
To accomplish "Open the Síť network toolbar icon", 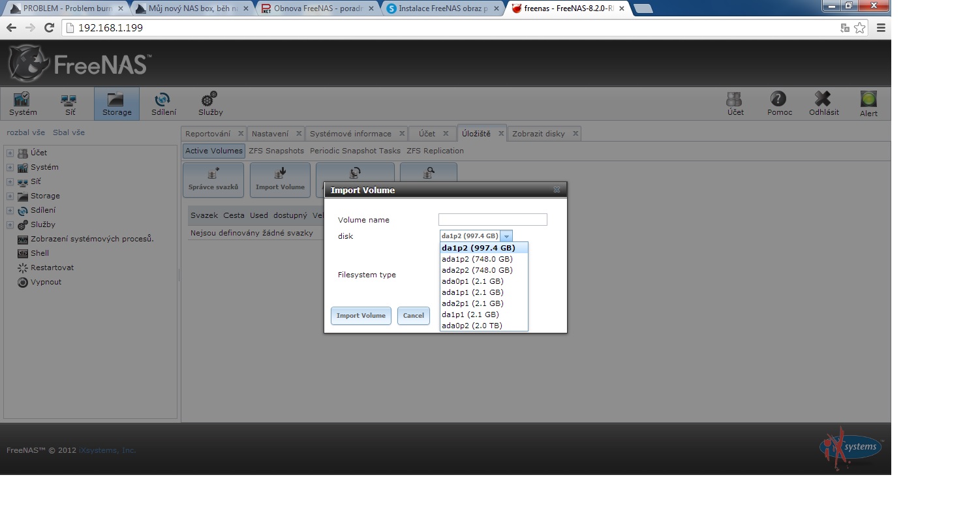I will pyautogui.click(x=70, y=104).
